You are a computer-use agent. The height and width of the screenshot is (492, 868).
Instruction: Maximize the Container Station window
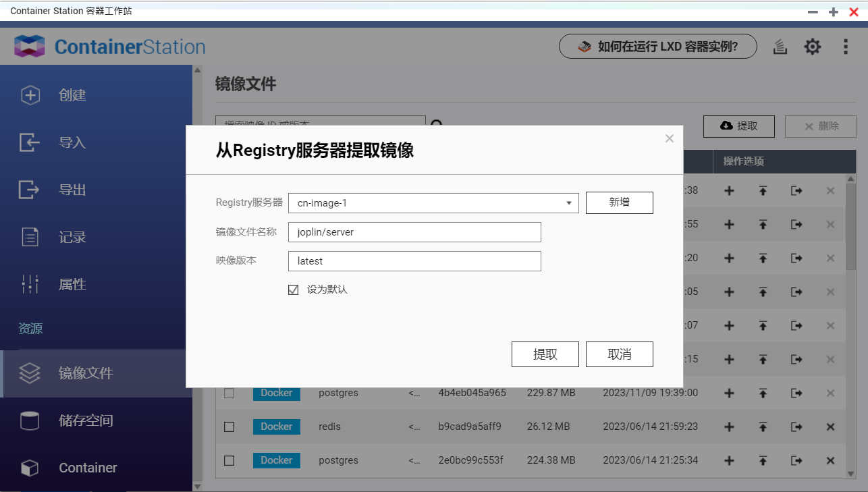(x=834, y=12)
